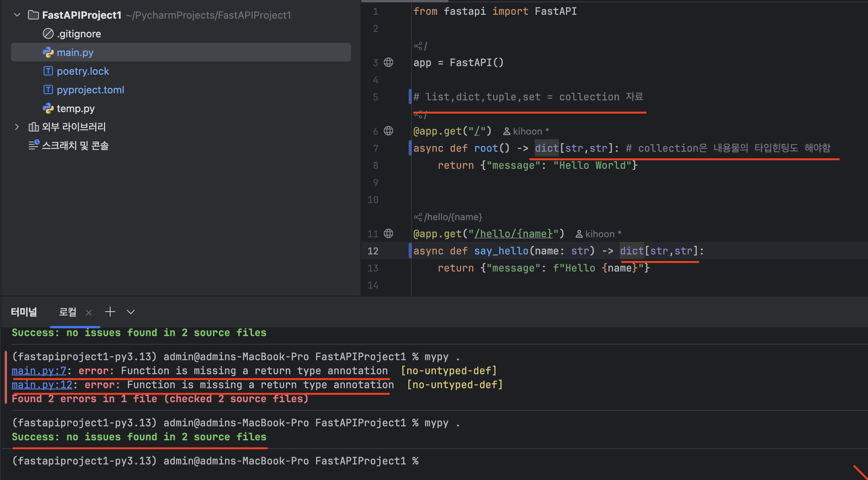
Task: Click the globe gutter icon on line 11
Action: coord(388,233)
